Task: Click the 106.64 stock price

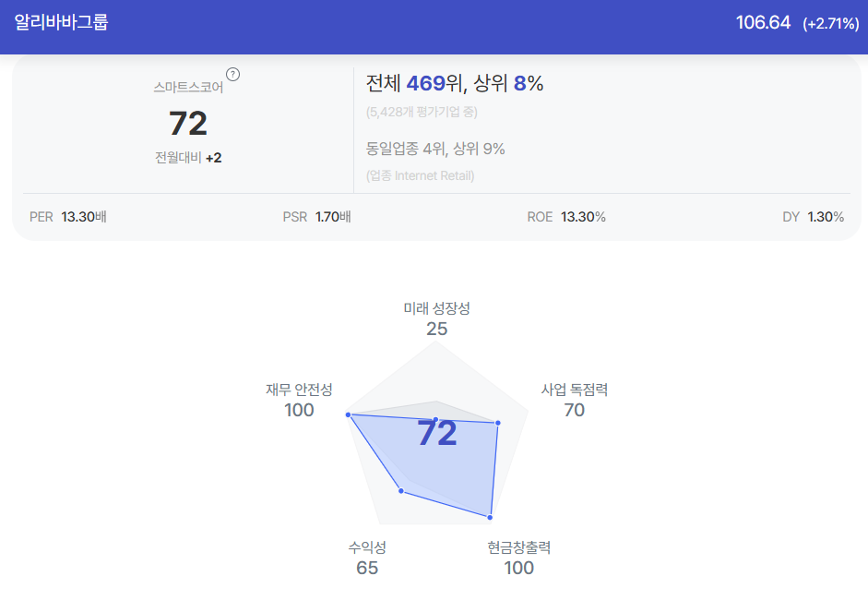Action: pos(763,22)
